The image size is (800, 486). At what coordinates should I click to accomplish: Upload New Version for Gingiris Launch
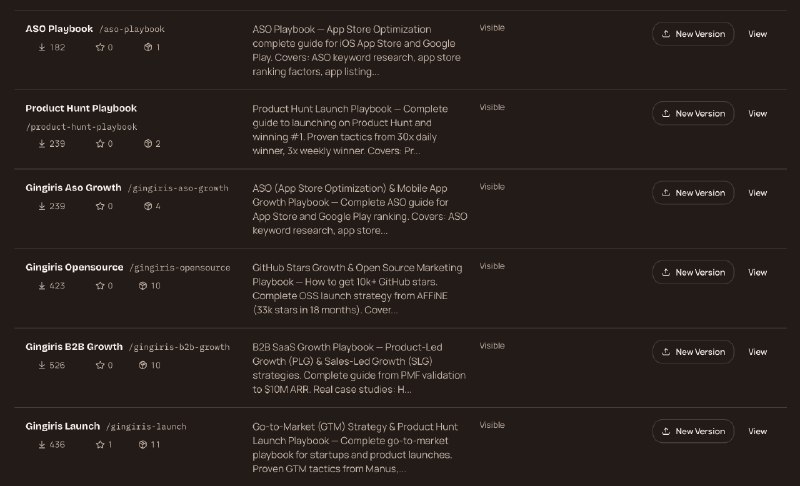(x=693, y=431)
